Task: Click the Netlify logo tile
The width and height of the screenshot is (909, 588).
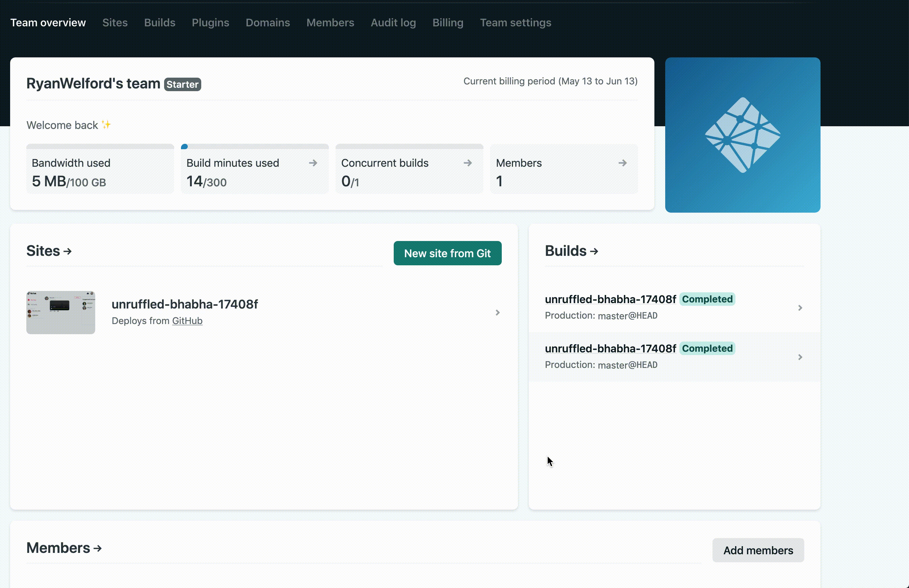Action: click(x=742, y=135)
